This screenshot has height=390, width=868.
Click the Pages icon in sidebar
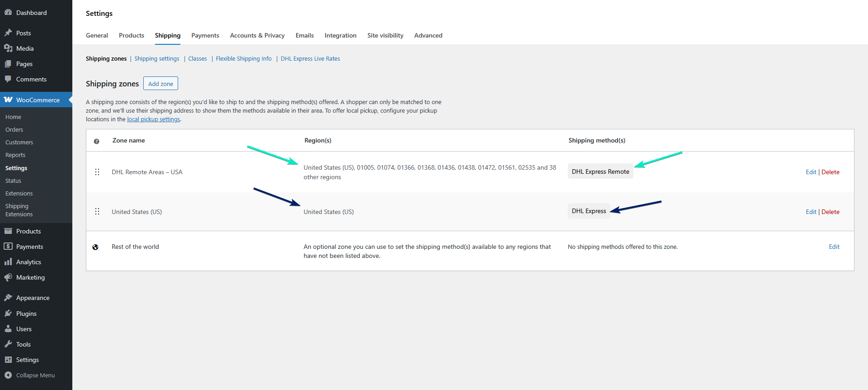[x=8, y=64]
